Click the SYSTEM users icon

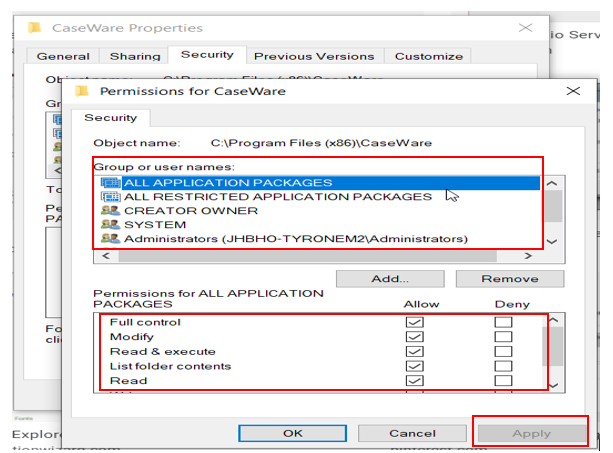tap(111, 225)
